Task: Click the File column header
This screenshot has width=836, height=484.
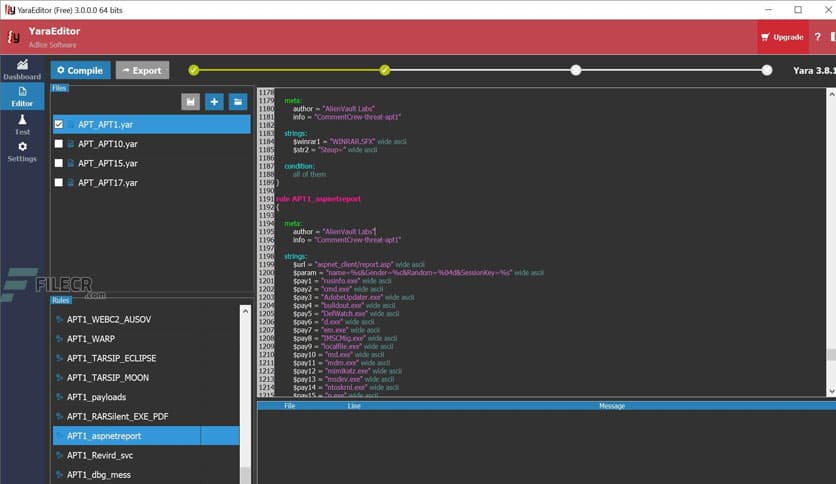Action: pos(290,406)
